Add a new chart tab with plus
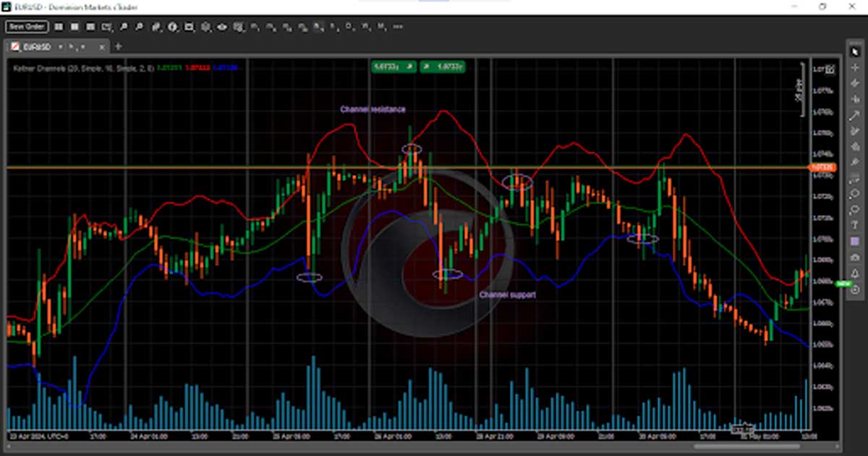The width and height of the screenshot is (868, 456). coord(119,46)
